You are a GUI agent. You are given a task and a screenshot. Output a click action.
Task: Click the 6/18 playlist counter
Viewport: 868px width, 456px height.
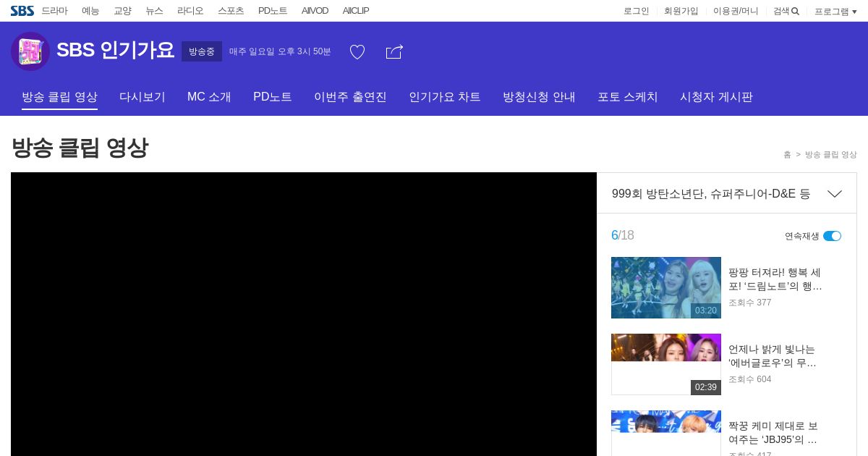coord(623,235)
